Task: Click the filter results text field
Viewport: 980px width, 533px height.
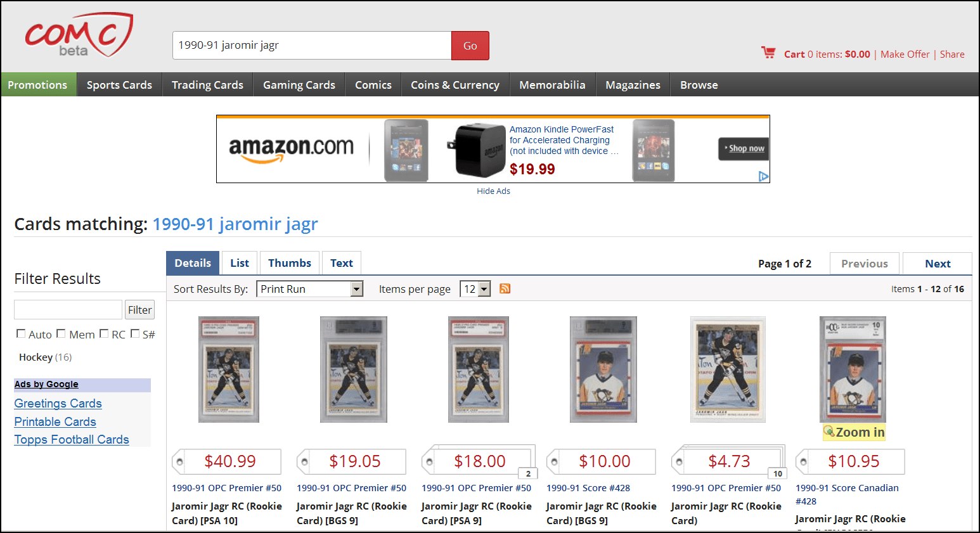Action: pos(68,309)
